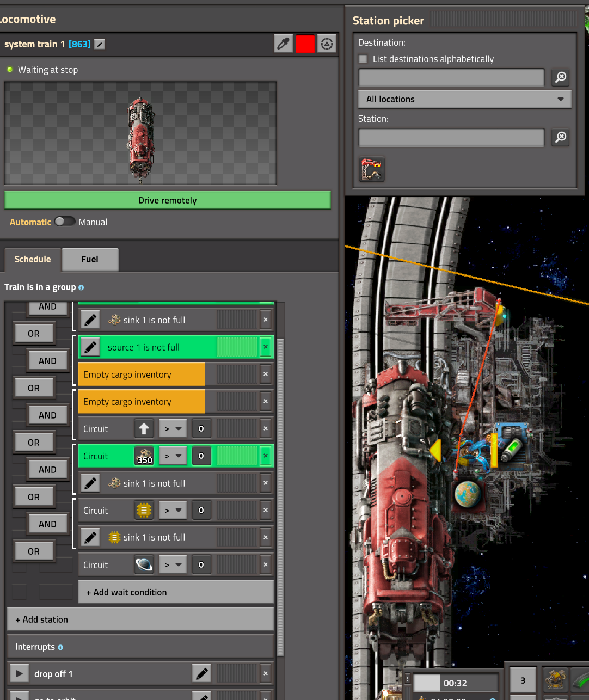Screen dimensions: 589x700
Task: Open comparator dropdown in planet Circuit row
Action: (173, 565)
